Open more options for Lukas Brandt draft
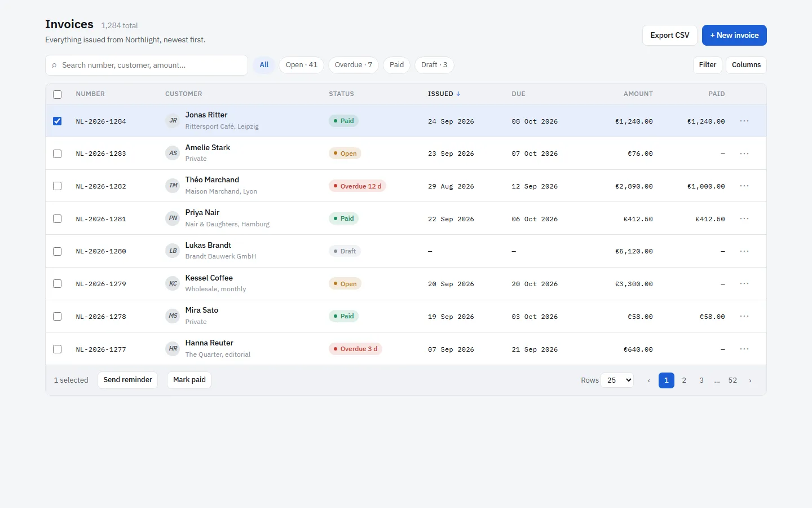Image resolution: width=812 pixels, height=508 pixels. pos(744,251)
